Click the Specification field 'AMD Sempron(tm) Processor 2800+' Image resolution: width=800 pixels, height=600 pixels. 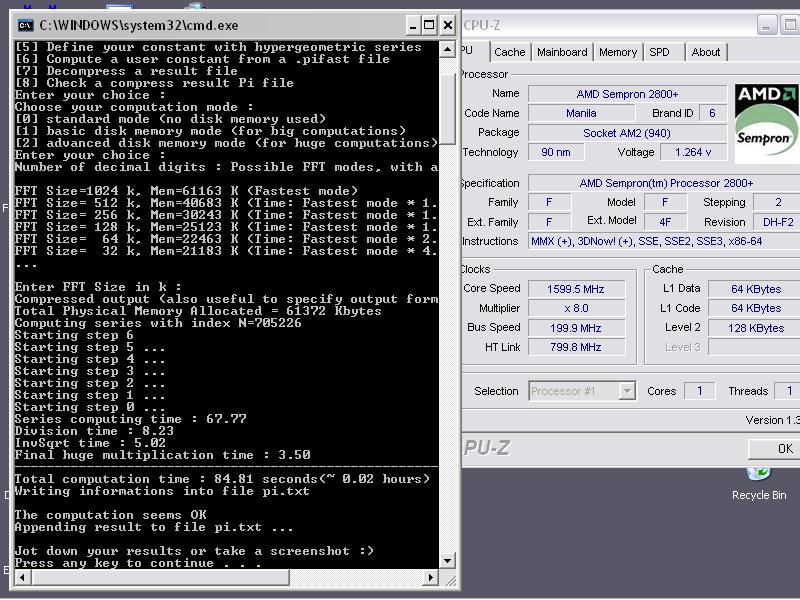(664, 183)
